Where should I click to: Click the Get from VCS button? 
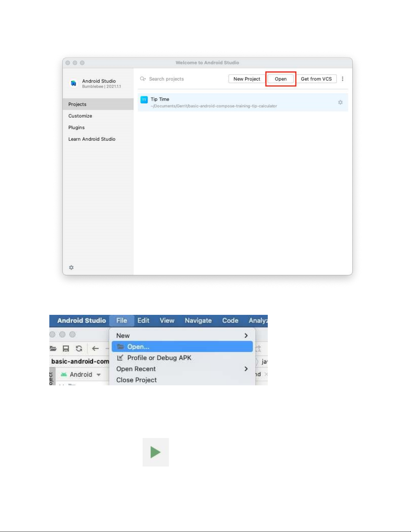(x=316, y=79)
